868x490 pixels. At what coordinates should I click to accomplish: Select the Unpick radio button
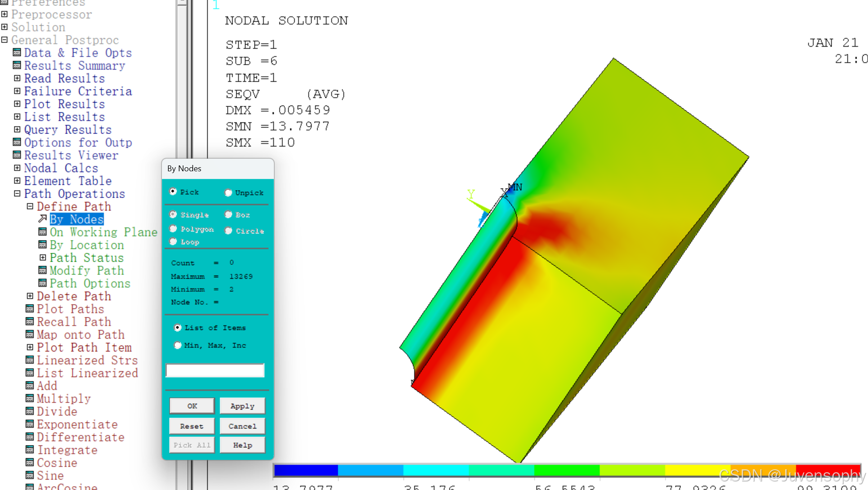click(x=228, y=193)
